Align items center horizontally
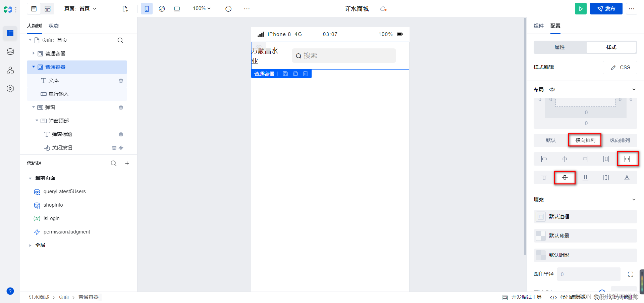This screenshot has height=303, width=644. [565, 159]
